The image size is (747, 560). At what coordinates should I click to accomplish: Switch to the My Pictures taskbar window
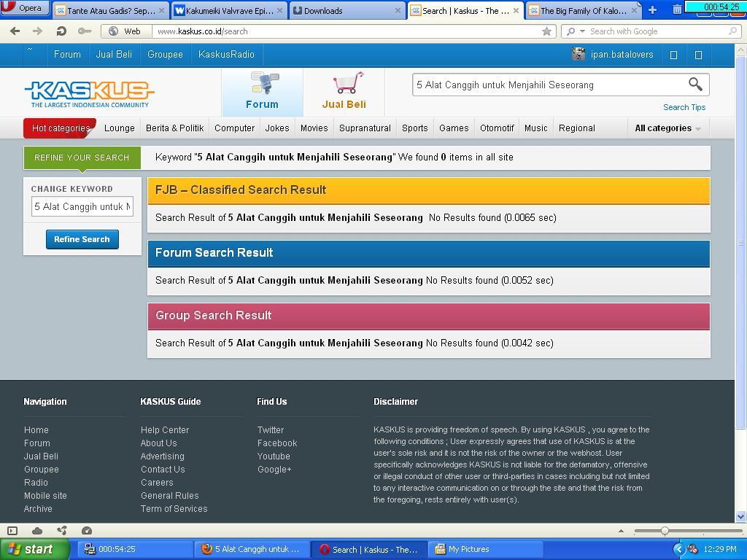click(x=485, y=549)
